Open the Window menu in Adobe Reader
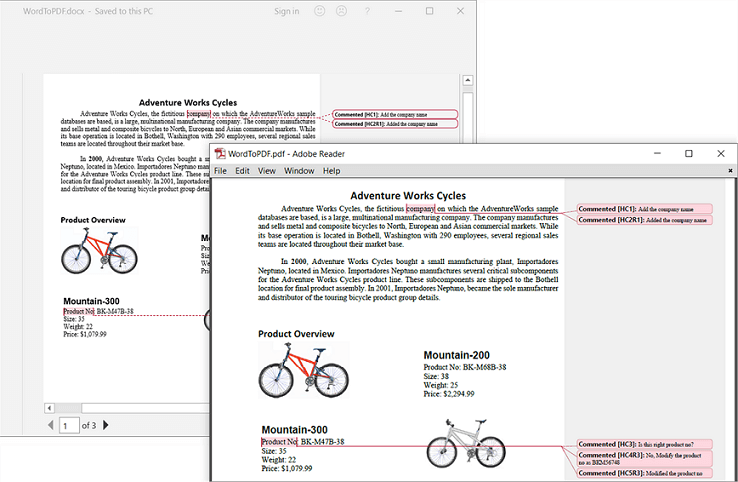The width and height of the screenshot is (738, 482). 299,171
